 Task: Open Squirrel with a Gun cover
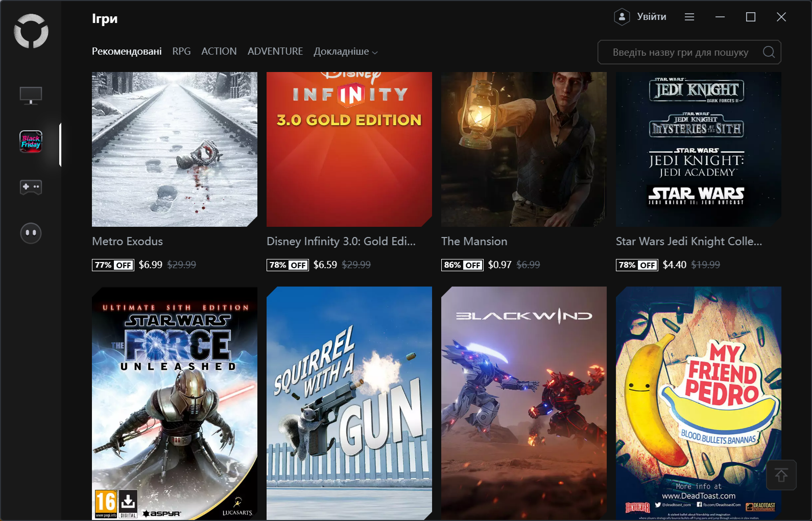(x=349, y=404)
